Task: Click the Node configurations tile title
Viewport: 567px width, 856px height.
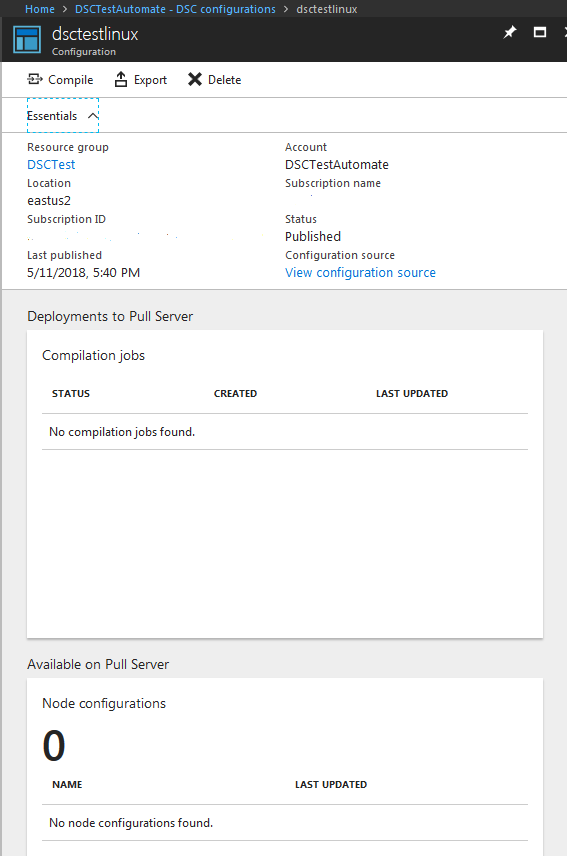Action: point(104,703)
